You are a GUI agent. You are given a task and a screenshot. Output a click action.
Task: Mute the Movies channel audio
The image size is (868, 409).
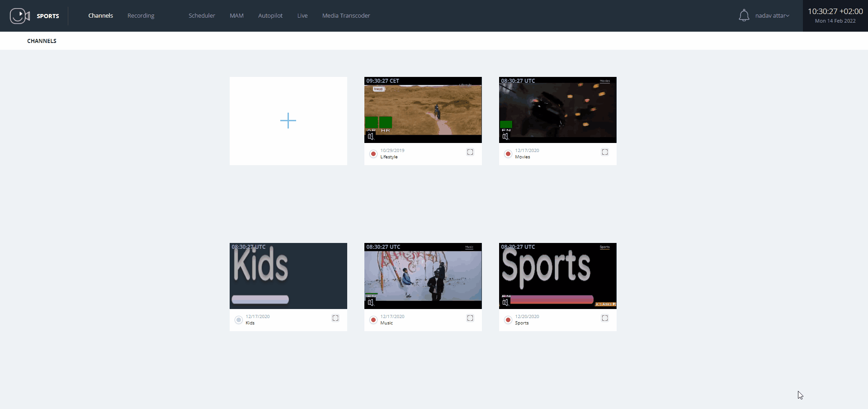click(x=506, y=137)
